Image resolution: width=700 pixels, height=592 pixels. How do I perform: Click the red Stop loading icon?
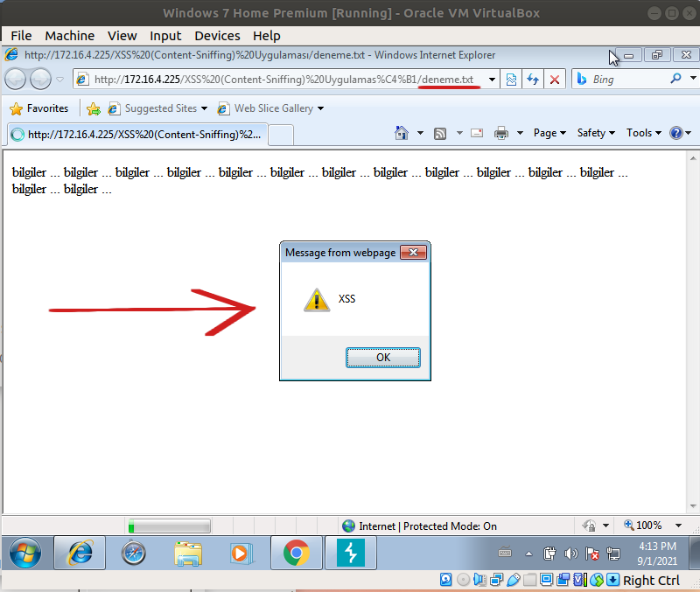click(555, 80)
